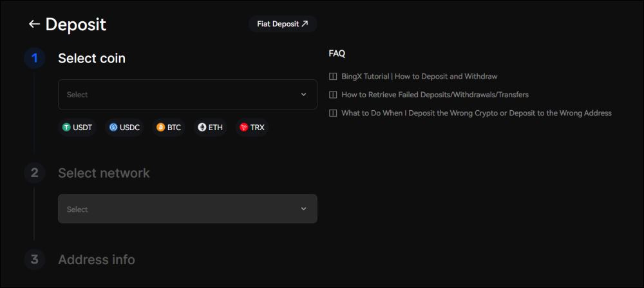Open BingX Tutorial deposit and withdraw article
Image resolution: width=644 pixels, height=288 pixels.
click(x=419, y=76)
